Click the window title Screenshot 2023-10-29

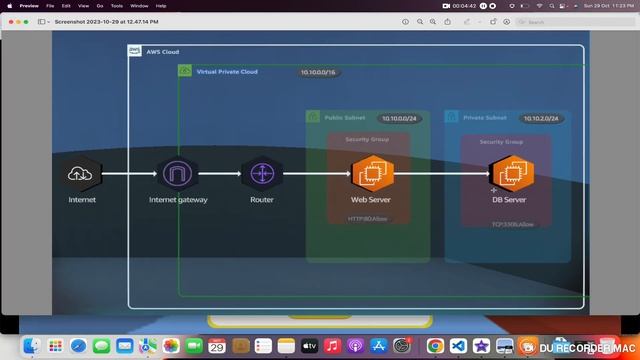(x=107, y=22)
